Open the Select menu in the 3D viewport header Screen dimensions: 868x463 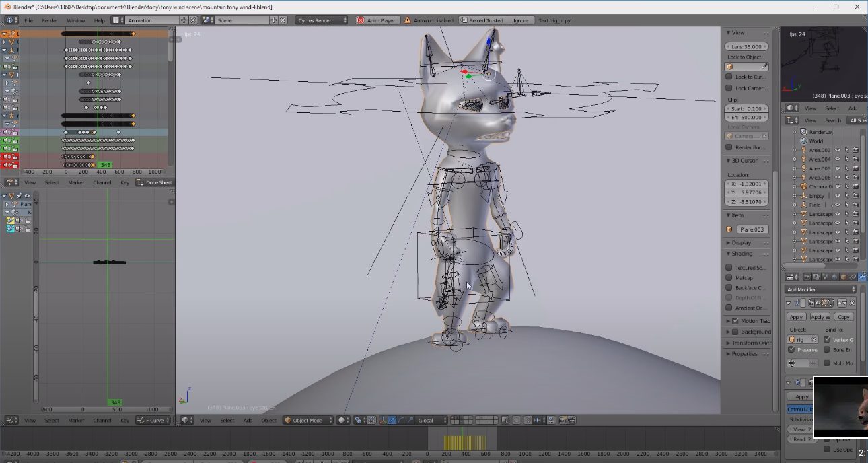point(227,420)
